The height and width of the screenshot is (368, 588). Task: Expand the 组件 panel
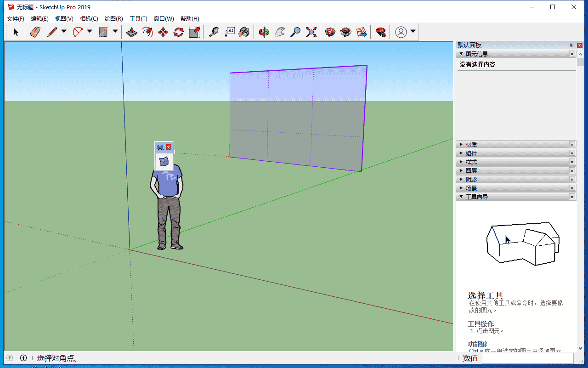click(x=461, y=153)
